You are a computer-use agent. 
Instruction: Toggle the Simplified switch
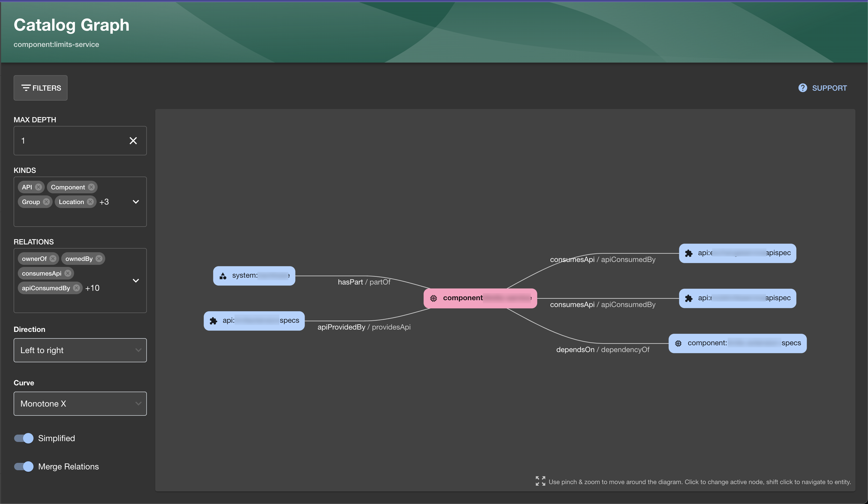[24, 438]
